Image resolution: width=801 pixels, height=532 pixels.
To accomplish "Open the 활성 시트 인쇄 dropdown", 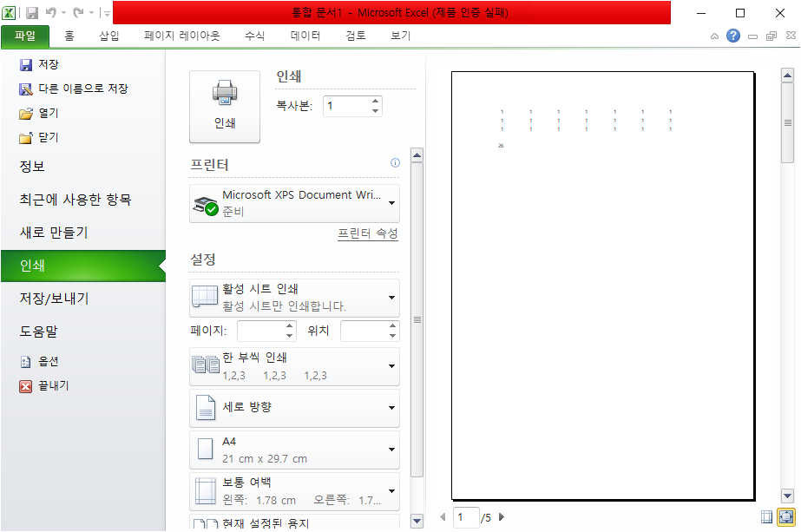I will pos(294,298).
